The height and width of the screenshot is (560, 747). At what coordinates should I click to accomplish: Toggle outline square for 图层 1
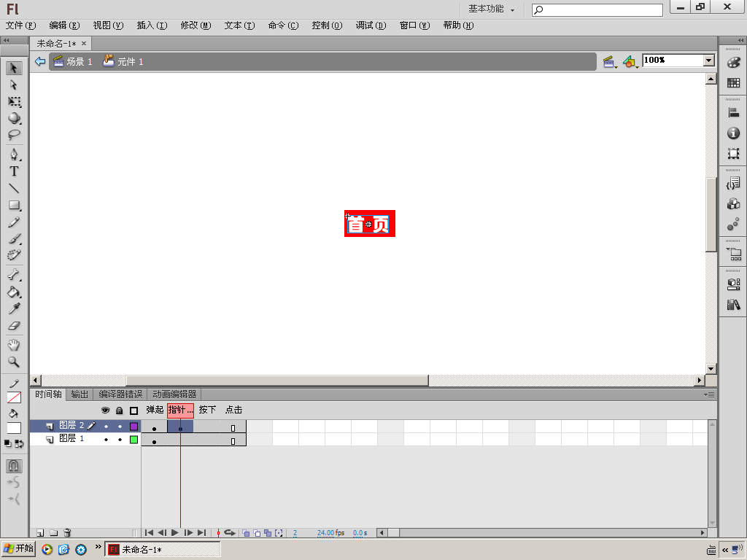pos(134,440)
